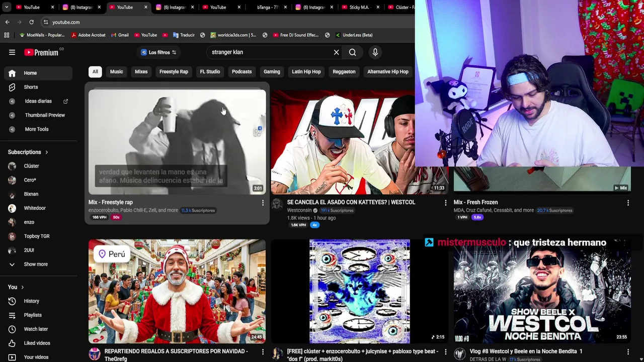Screen dimensions: 644x362
Task: Close the bTanga tab
Action: pyautogui.click(x=285, y=7)
